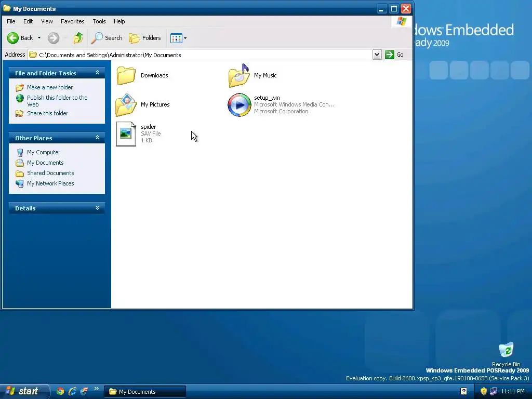
Task: Open My Network Places link
Action: coord(50,183)
